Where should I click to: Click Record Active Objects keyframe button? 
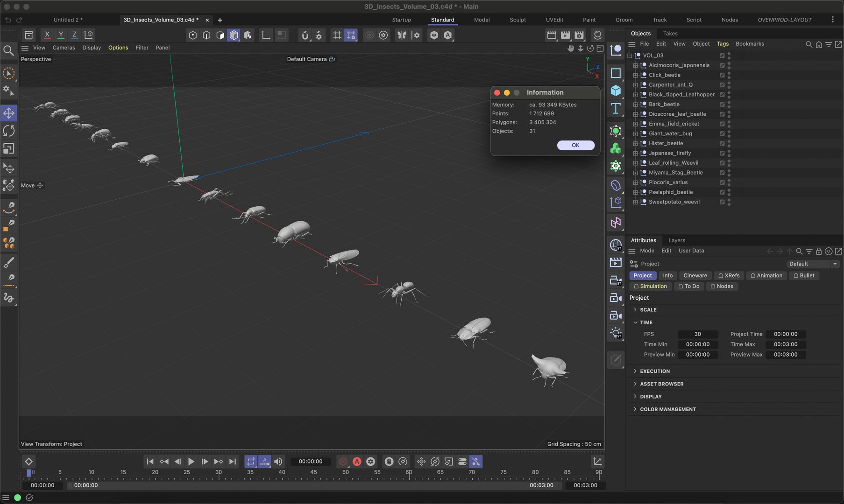click(x=343, y=462)
